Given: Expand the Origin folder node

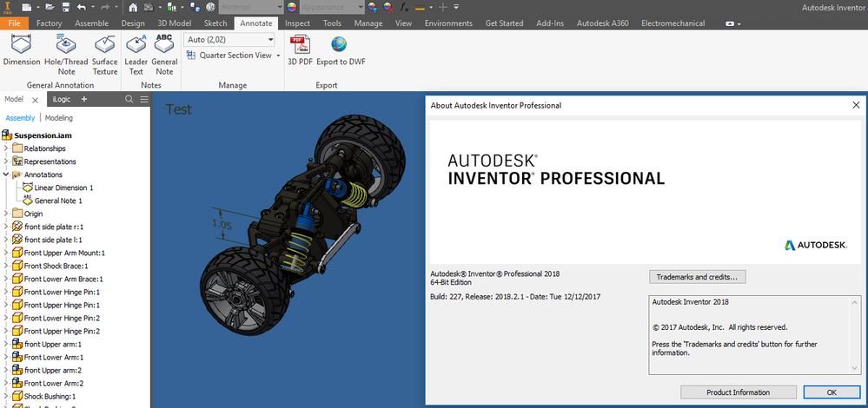Looking at the screenshot, I should [5, 214].
